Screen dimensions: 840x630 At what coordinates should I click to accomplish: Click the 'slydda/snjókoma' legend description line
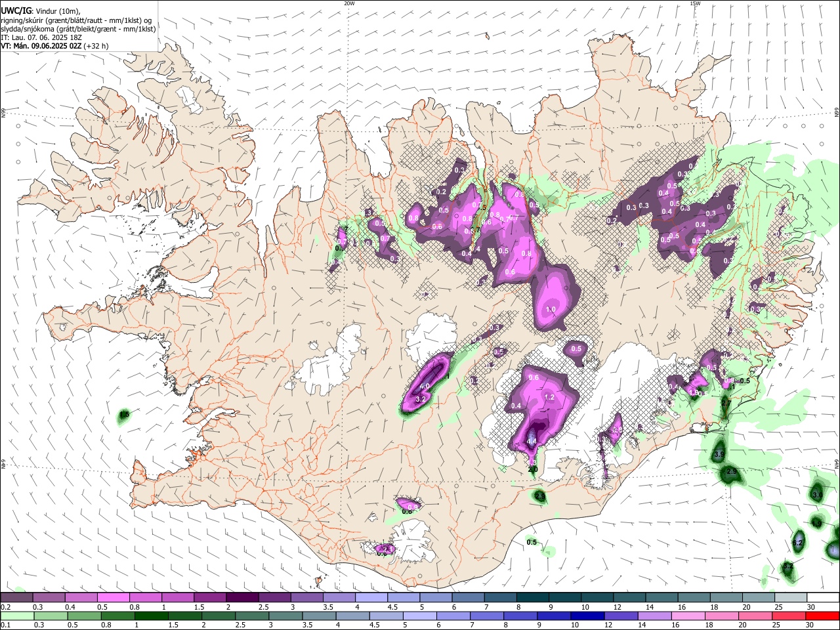coord(79,29)
